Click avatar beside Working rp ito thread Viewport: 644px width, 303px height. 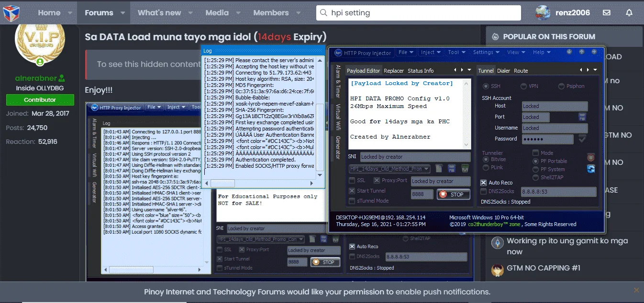(x=498, y=243)
